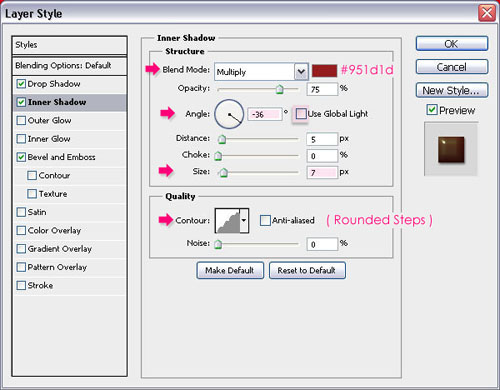The height and width of the screenshot is (390, 500).
Task: Enable the Gradient Overlay checkbox
Action: (21, 249)
